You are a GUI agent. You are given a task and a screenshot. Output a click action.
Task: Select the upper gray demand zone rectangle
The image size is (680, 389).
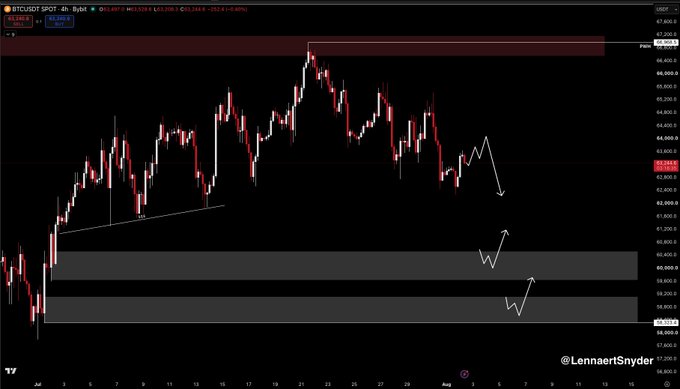(345, 265)
